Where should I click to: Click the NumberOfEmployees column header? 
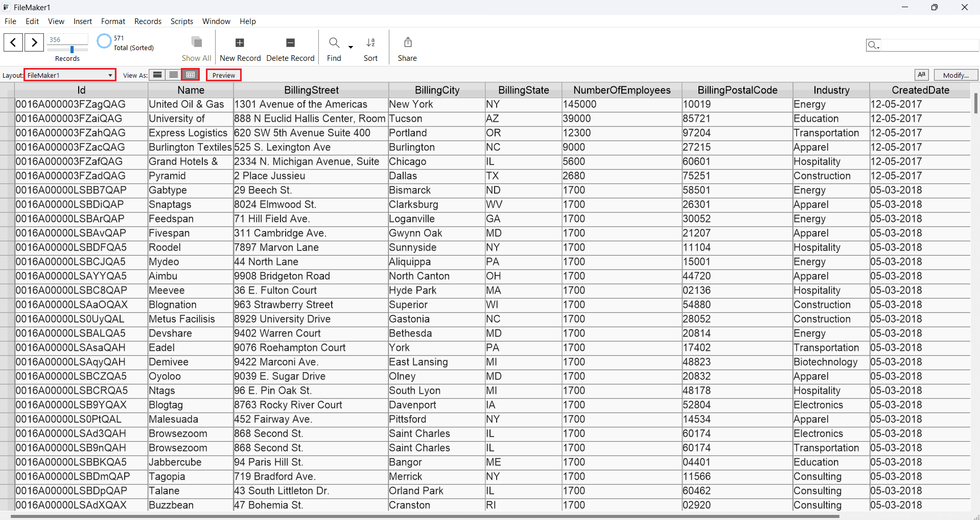point(621,91)
